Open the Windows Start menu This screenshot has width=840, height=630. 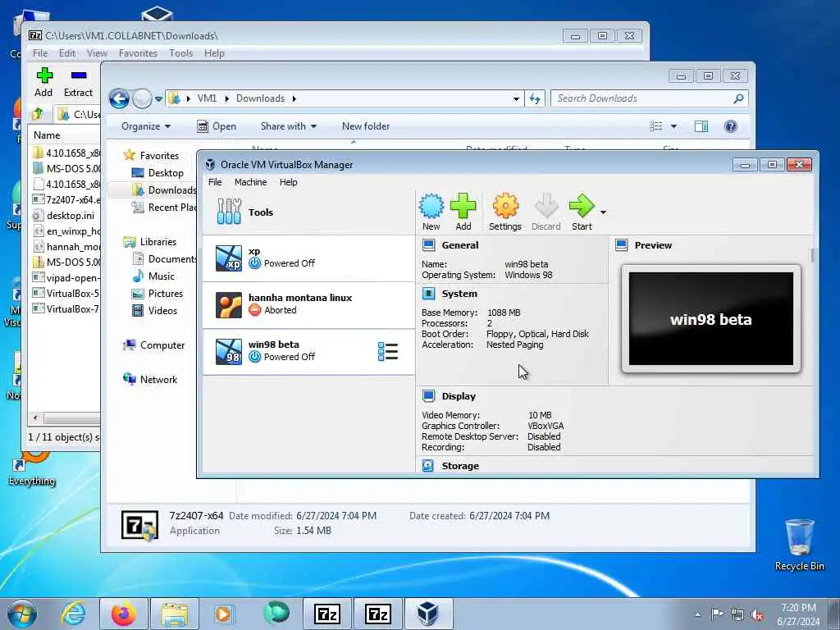(22, 614)
